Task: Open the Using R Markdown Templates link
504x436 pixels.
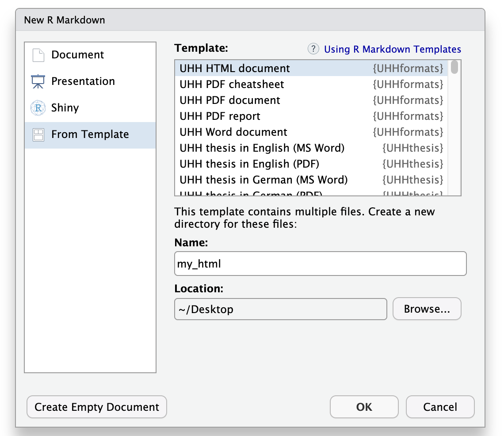Action: 393,49
